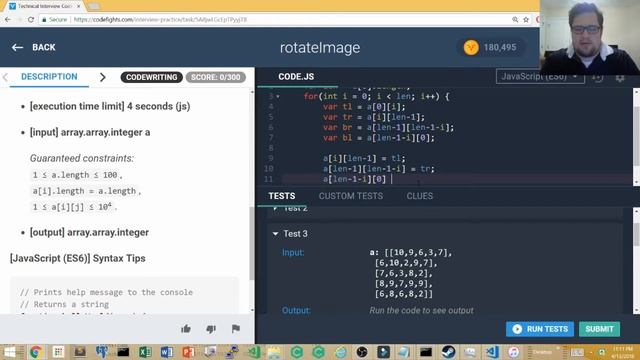This screenshot has height=360, width=640.
Task: Open OBS Studio from the taskbar
Action: 362,351
